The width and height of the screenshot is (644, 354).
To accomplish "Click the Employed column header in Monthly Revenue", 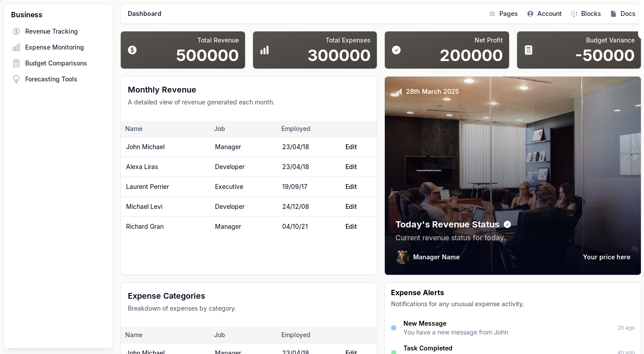I will 295,129.
